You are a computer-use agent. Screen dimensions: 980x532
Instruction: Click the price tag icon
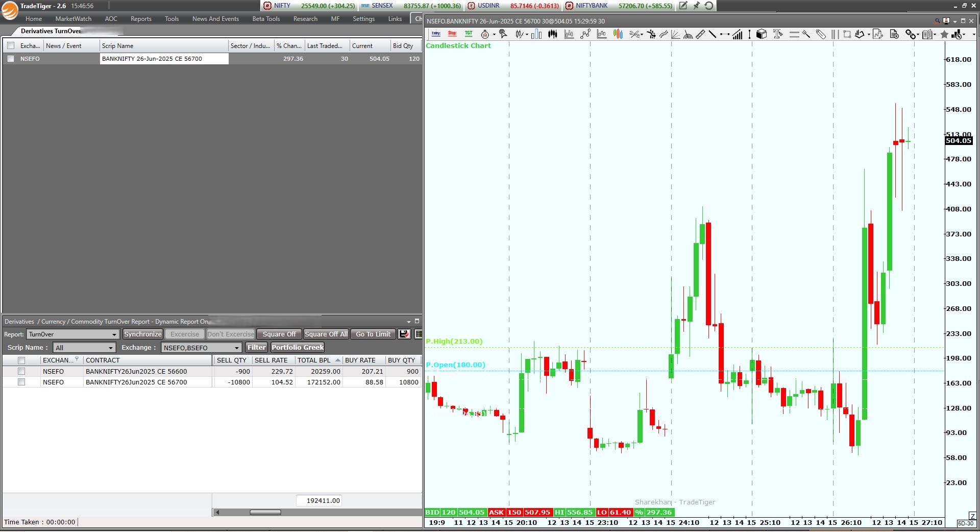coord(821,34)
